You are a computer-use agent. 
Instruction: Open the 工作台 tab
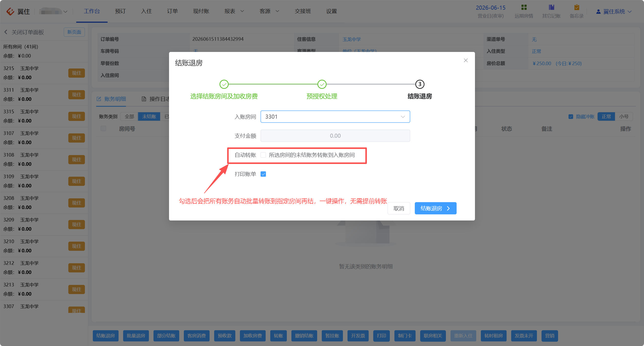point(92,11)
